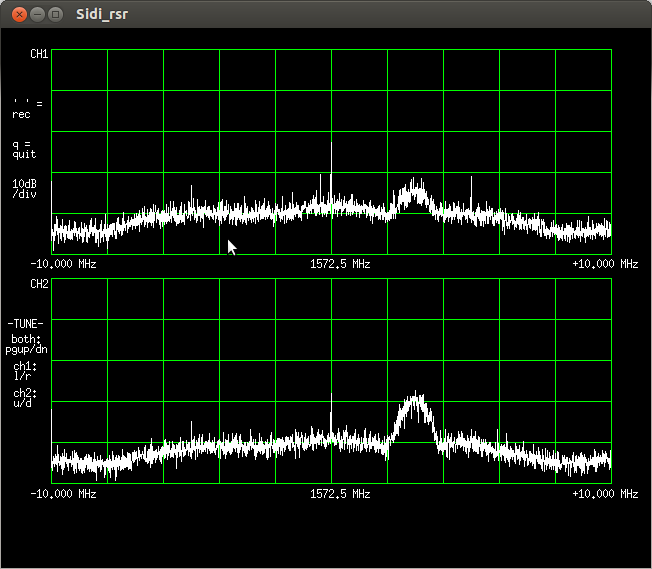
Task: Click the 10dB/div scale label
Action: pyautogui.click(x=24, y=189)
